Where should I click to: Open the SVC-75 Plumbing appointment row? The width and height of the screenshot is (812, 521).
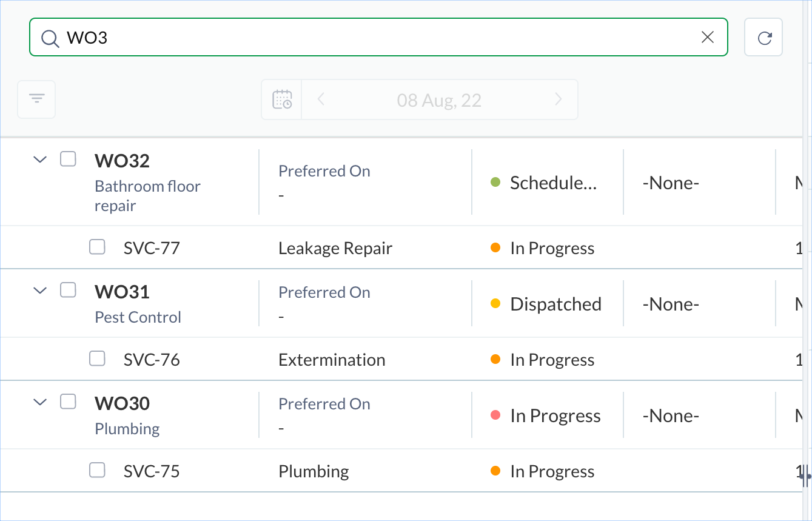tap(152, 471)
